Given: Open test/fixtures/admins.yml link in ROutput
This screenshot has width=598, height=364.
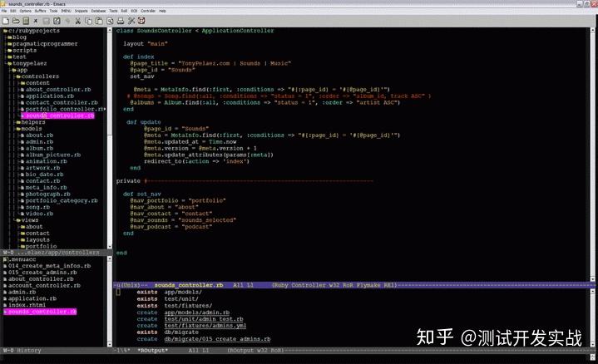Looking at the screenshot, I should 205,326.
